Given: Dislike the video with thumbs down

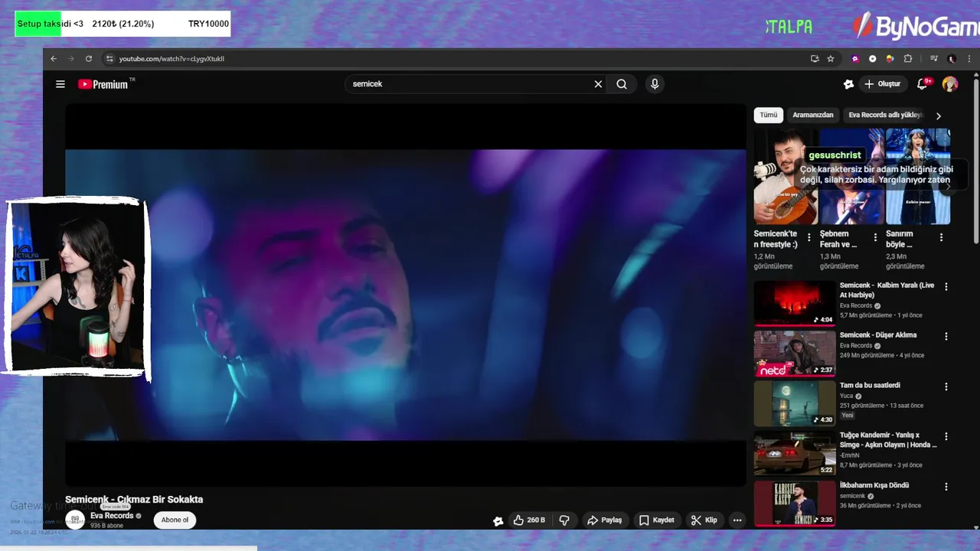Looking at the screenshot, I should tap(564, 520).
